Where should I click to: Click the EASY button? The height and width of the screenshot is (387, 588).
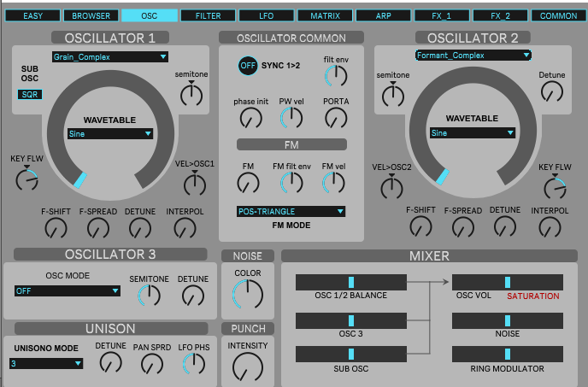point(32,15)
